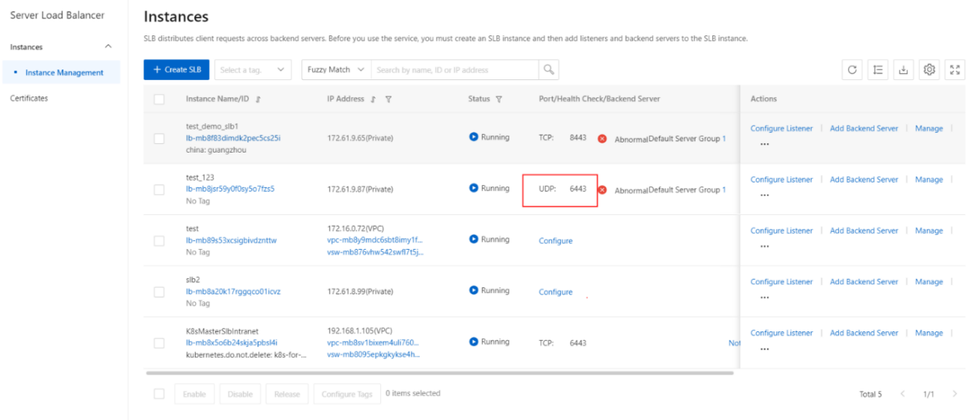This screenshot has width=980, height=420.
Task: Open the Select a tag dropdown
Action: 252,69
